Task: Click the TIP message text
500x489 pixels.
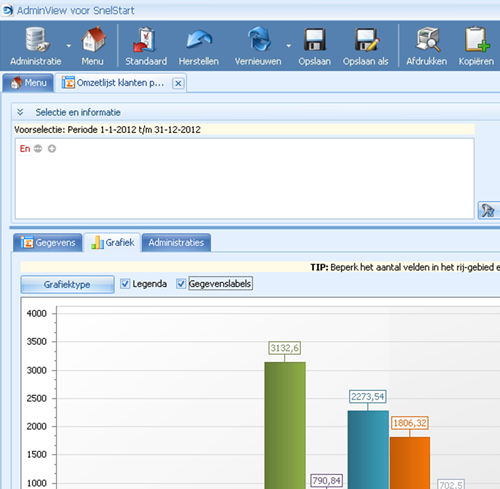Action: pyautogui.click(x=405, y=267)
